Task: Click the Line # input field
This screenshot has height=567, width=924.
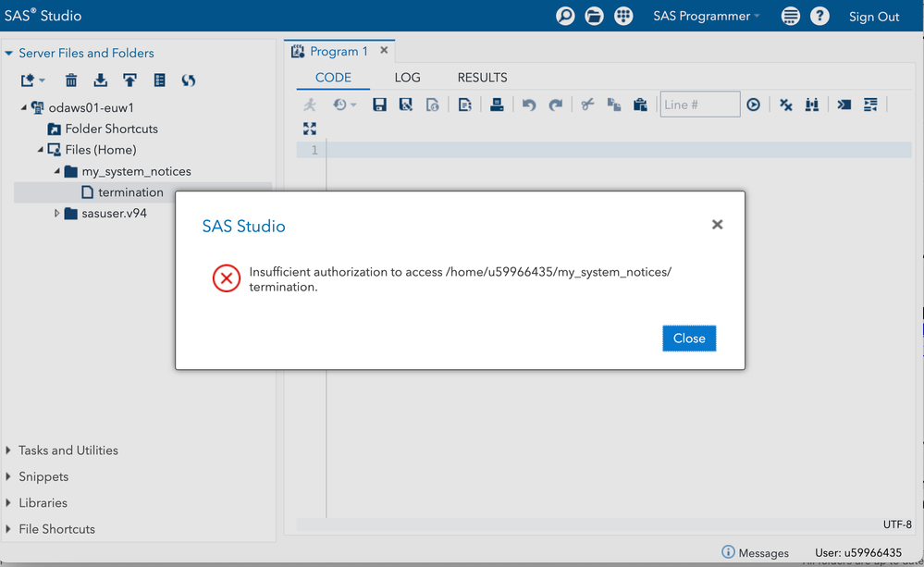Action: coord(699,105)
